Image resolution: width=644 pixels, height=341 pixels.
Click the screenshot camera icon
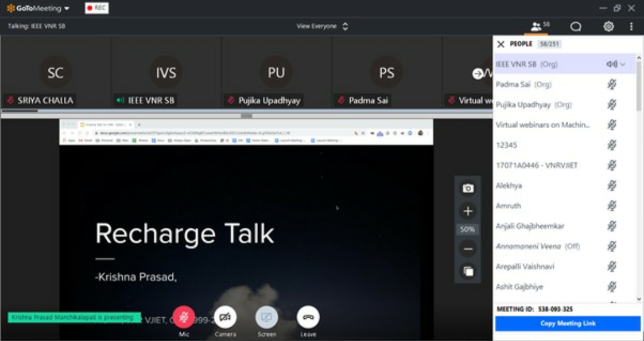tap(468, 188)
